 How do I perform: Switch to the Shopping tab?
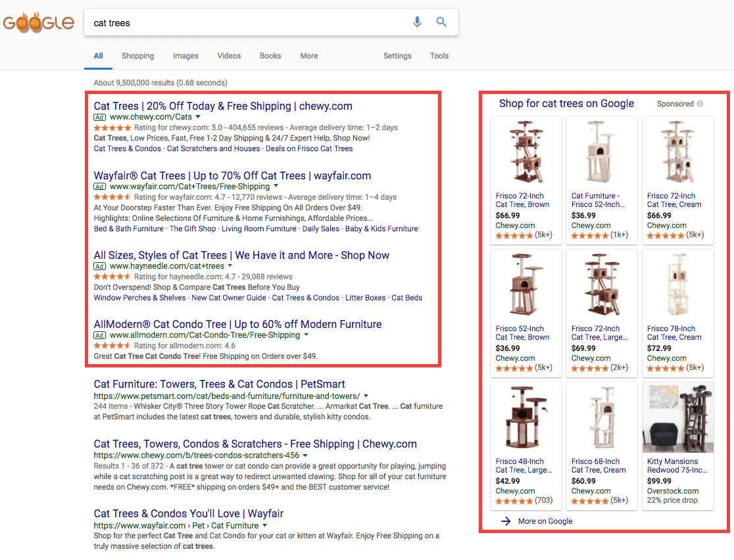[x=137, y=56]
